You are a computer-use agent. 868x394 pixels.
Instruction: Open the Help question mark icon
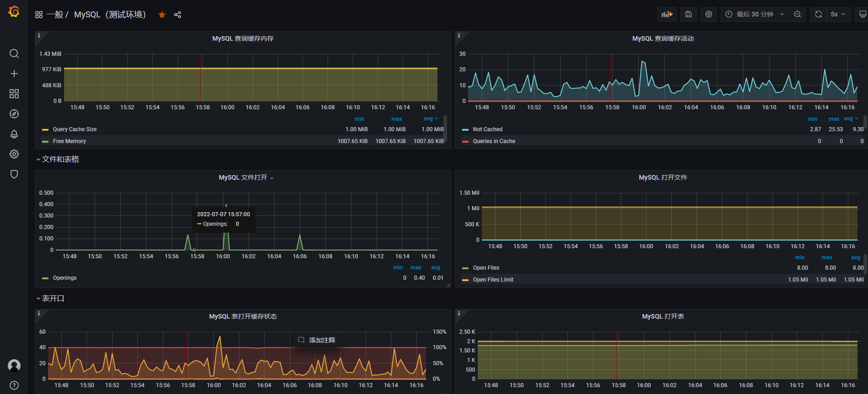[x=14, y=385]
